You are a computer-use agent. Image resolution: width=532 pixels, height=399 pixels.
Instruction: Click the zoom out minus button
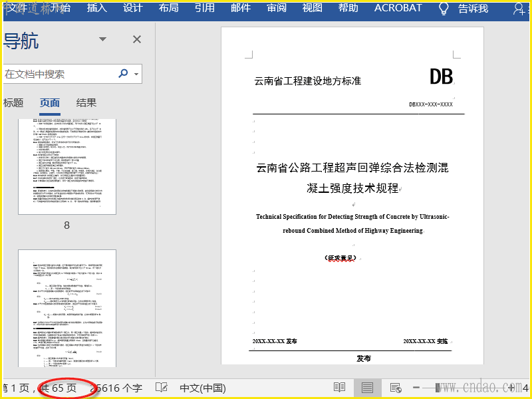[x=417, y=387]
